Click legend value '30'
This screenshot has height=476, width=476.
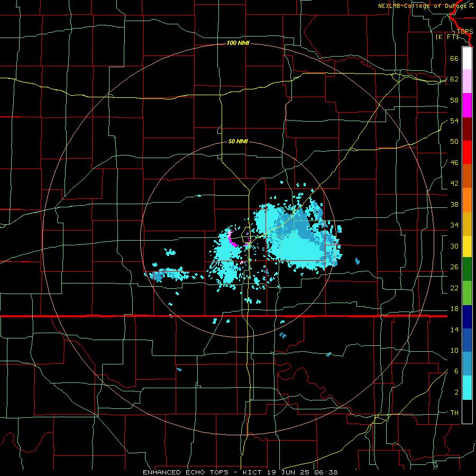454,246
